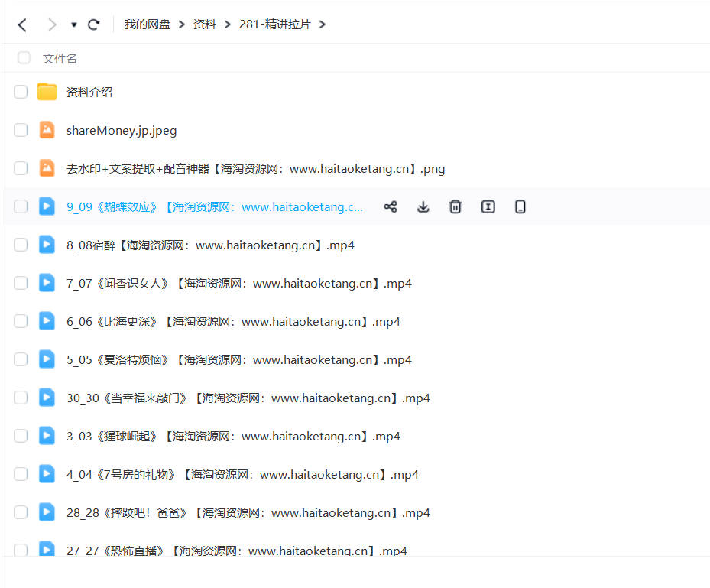Sort by the 文件名 column header
Screen dimensions: 710x588
click(x=60, y=58)
